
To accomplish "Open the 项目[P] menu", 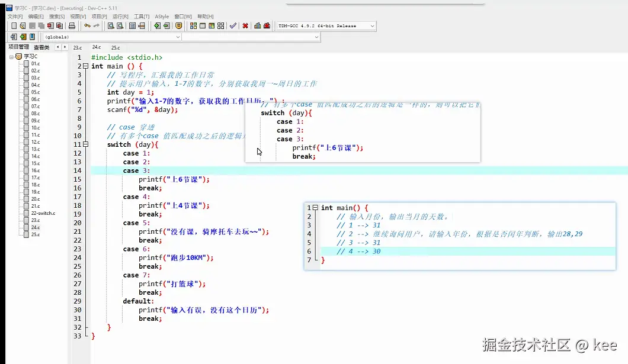I will click(100, 17).
